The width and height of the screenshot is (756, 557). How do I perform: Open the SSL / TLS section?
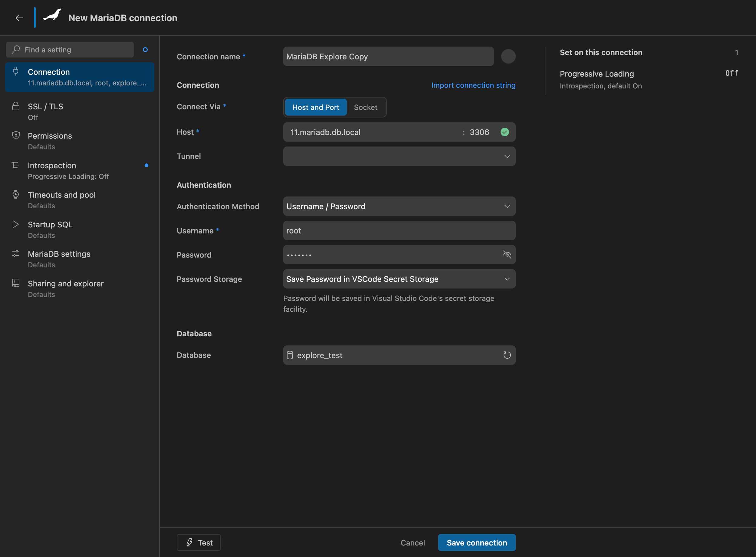pyautogui.click(x=80, y=112)
